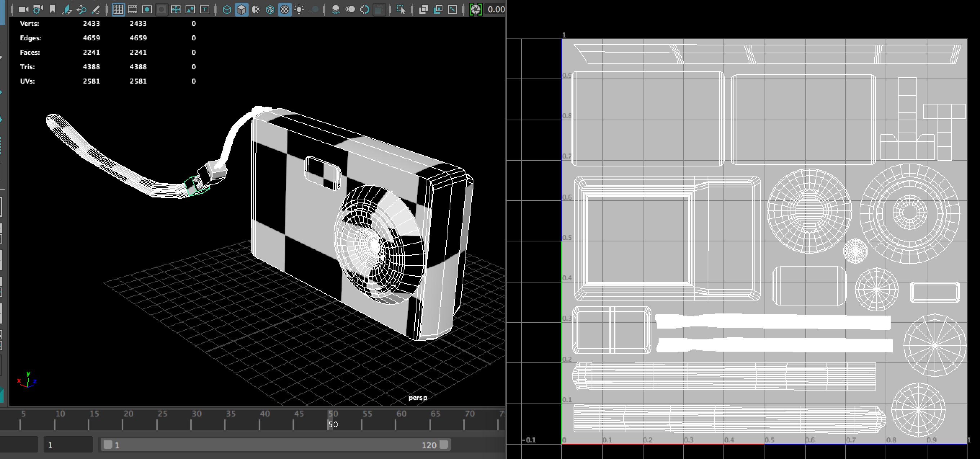Enable use all lights bulb icon

coord(299,9)
